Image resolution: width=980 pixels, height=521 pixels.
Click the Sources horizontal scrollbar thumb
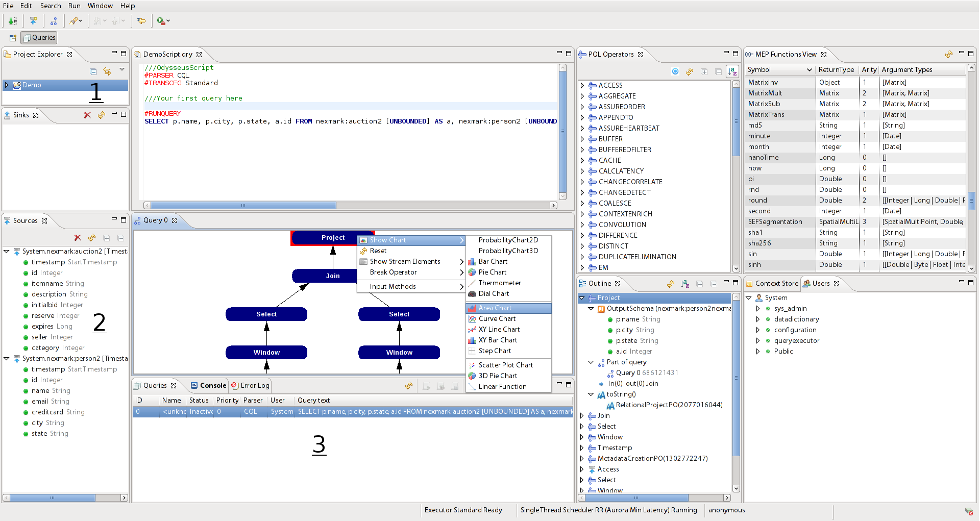(52, 498)
